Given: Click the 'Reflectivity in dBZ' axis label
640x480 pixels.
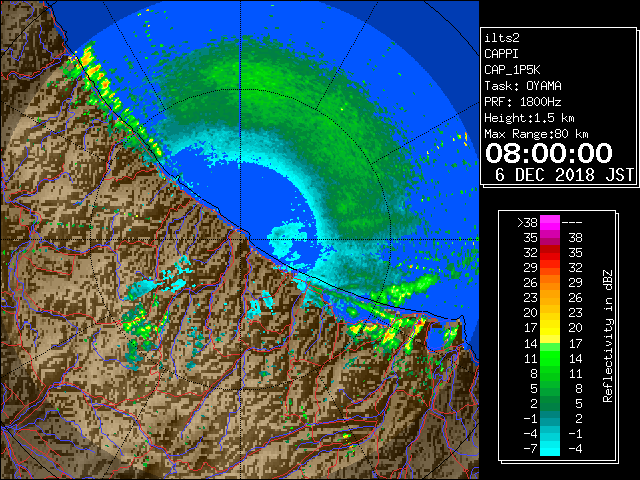Looking at the screenshot, I should [607, 336].
